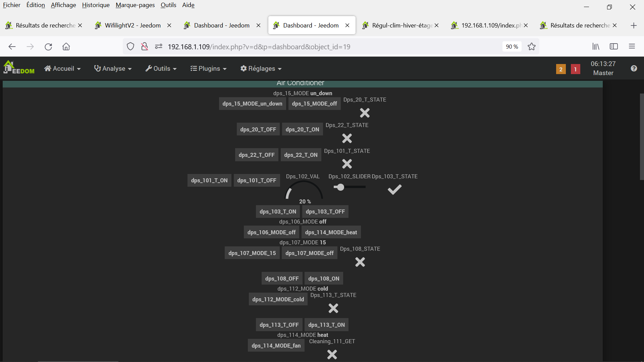Toggle the Dps_108_STATE cross indicator

(x=360, y=262)
